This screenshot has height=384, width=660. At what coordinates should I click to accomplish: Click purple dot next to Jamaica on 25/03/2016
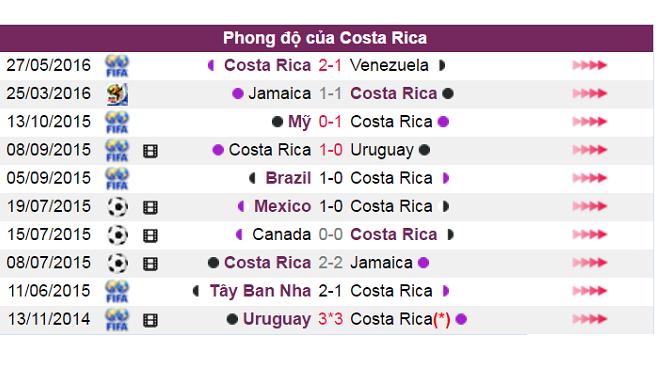click(x=238, y=93)
